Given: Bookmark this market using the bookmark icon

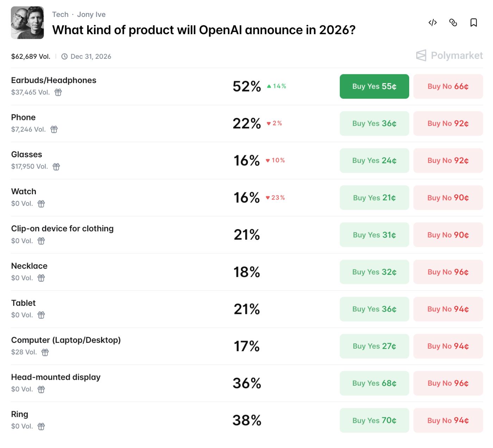Looking at the screenshot, I should tap(474, 23).
